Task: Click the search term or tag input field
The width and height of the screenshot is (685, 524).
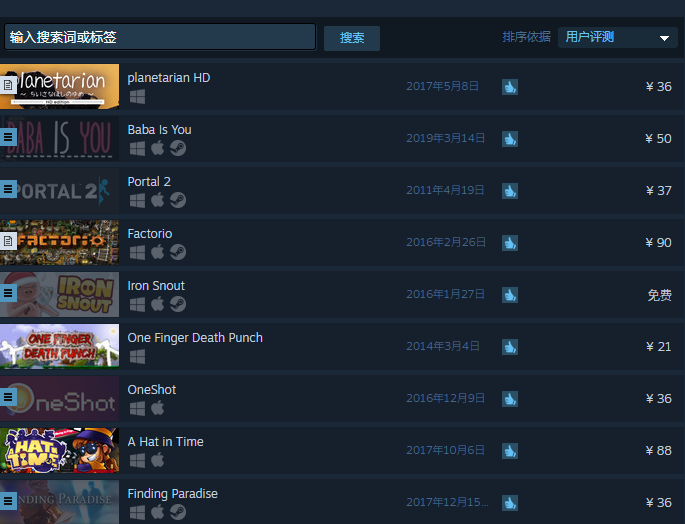Action: [x=160, y=37]
